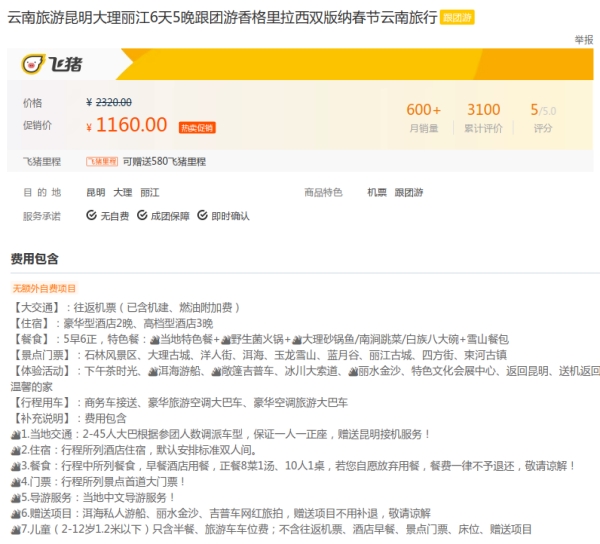Click the mountain icon before 当地特色餐
The image size is (600, 544).
tap(141, 339)
